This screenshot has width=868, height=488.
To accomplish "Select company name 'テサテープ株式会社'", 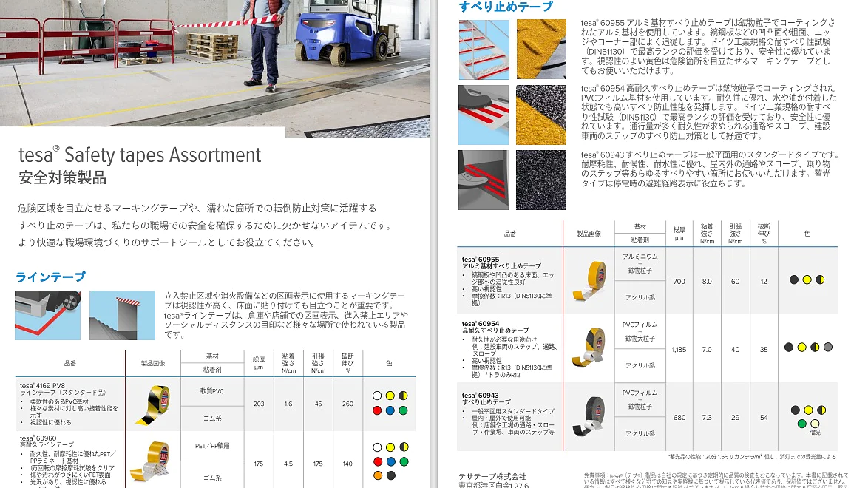I will (x=492, y=476).
